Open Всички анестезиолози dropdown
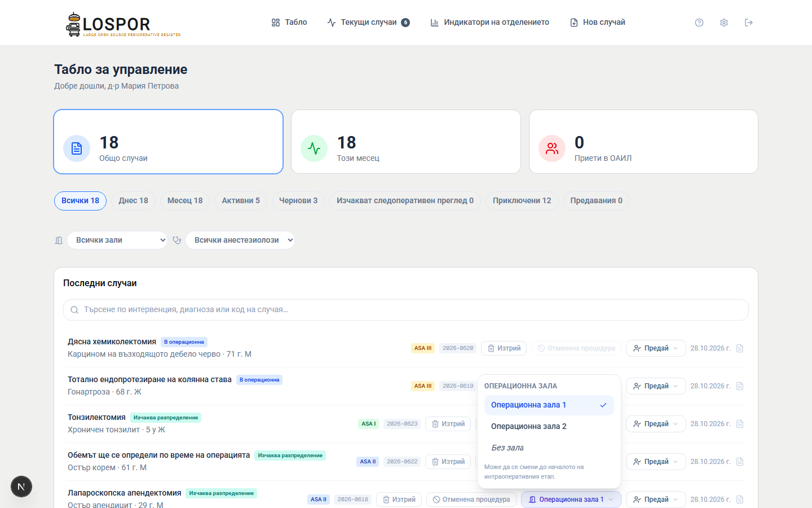The width and height of the screenshot is (812, 508). [240, 240]
